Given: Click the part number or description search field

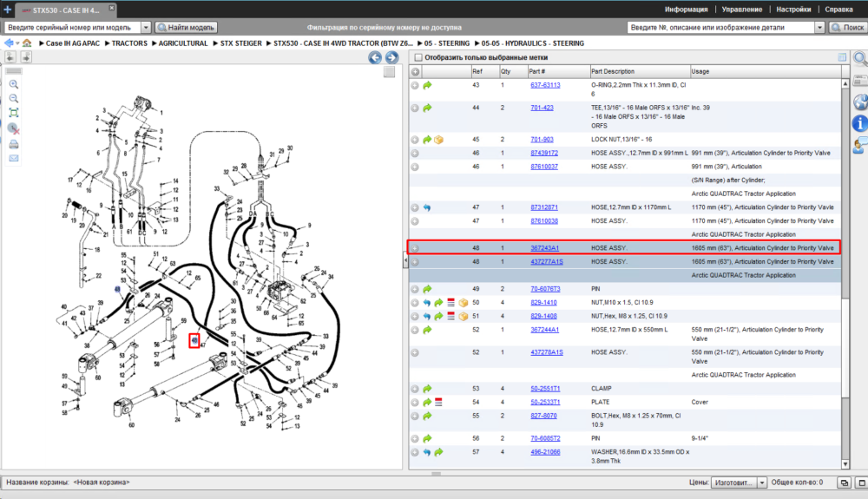Looking at the screenshot, I should point(721,27).
